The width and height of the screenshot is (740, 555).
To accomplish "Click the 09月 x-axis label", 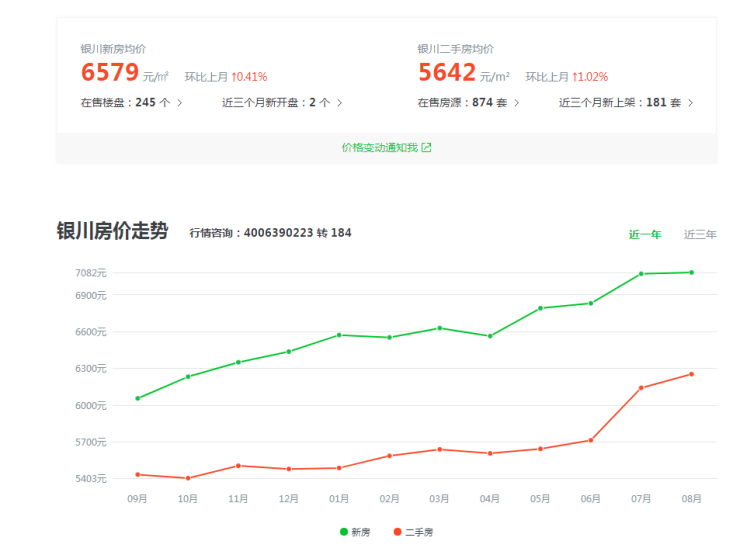I will [x=137, y=499].
